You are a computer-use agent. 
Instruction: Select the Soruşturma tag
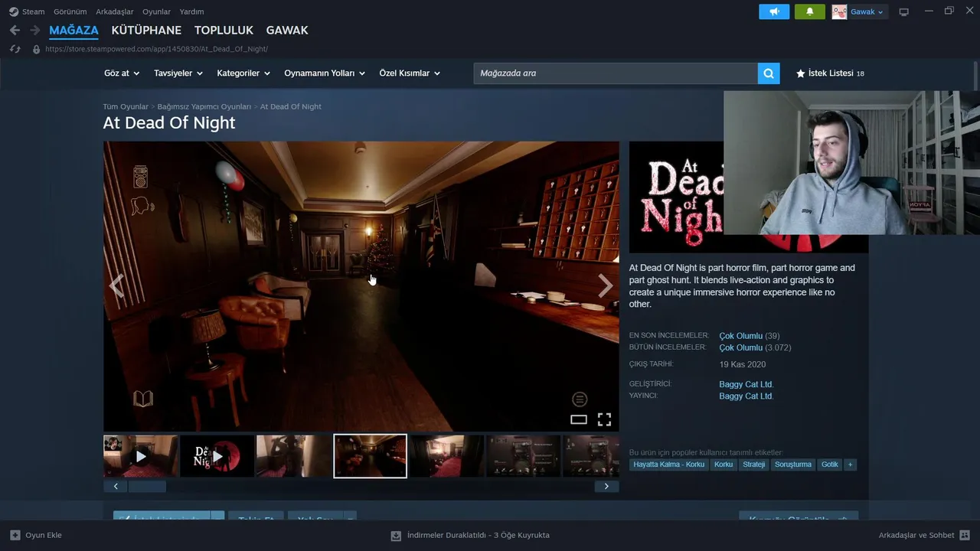click(x=793, y=465)
